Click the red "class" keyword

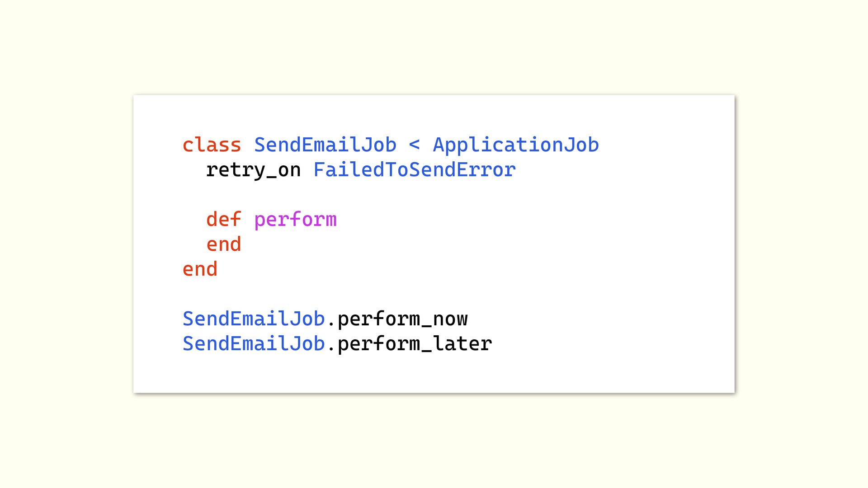(x=212, y=145)
